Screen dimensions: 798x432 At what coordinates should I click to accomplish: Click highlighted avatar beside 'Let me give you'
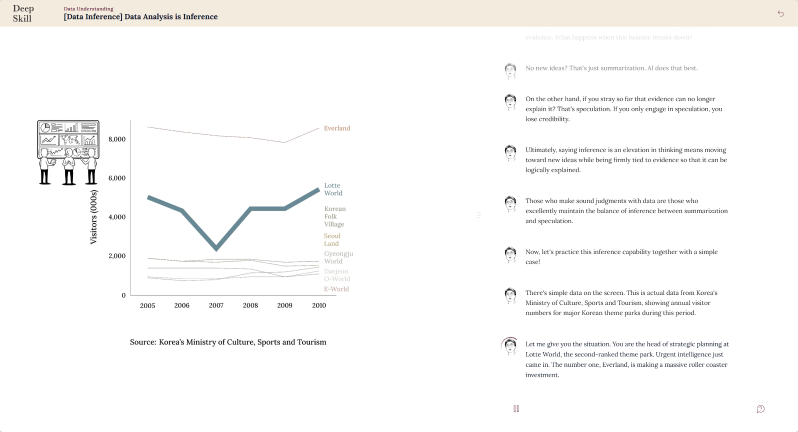pyautogui.click(x=509, y=346)
